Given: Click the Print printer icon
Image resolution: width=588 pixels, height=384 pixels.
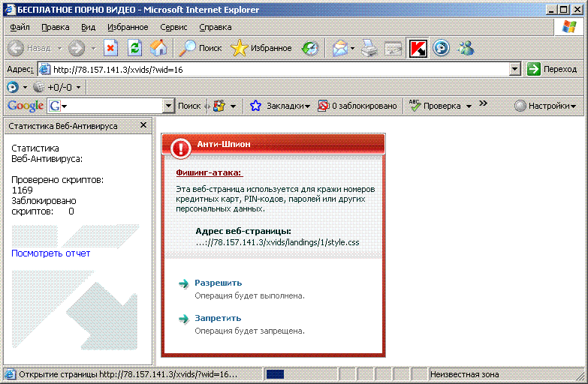Looking at the screenshot, I should coord(369,48).
